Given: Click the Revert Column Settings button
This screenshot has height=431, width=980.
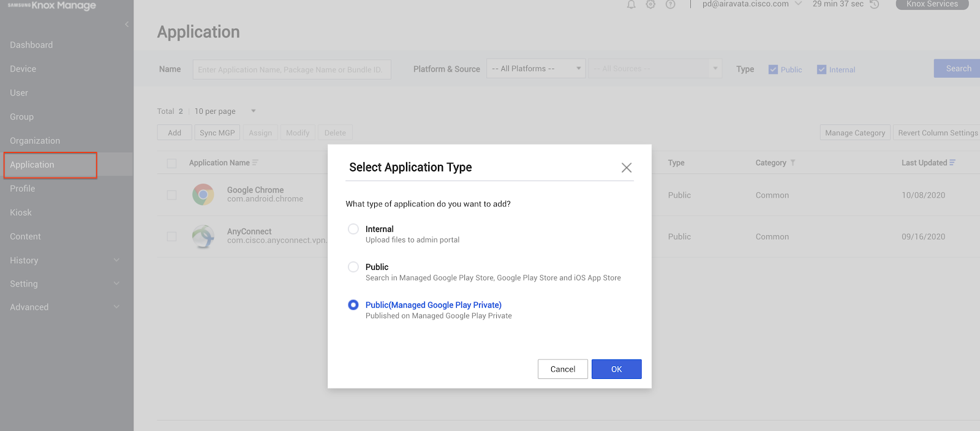Looking at the screenshot, I should click(x=937, y=133).
